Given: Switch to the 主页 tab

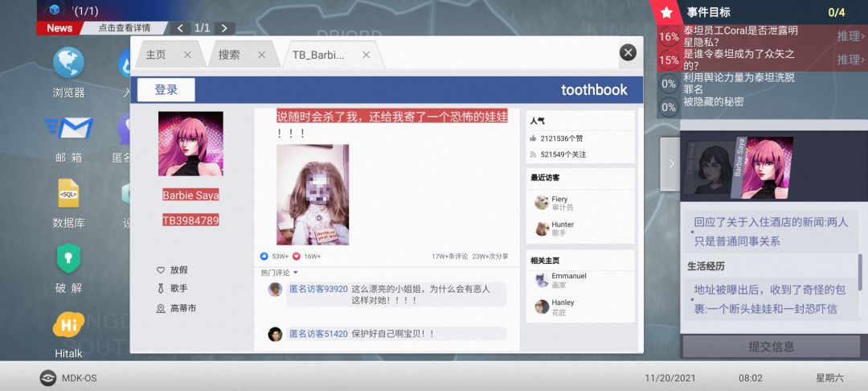Looking at the screenshot, I should pyautogui.click(x=156, y=55).
